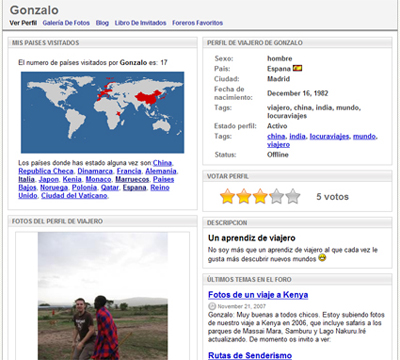Image resolution: width=400 pixels, height=360 pixels.
Task: Click the Polonia country link
Action: [x=84, y=188]
